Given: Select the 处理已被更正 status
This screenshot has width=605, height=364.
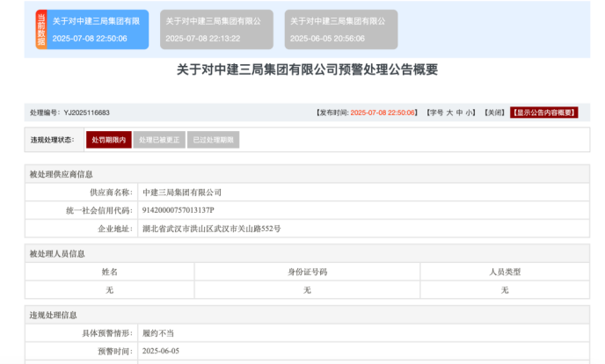Looking at the screenshot, I should coord(159,140).
